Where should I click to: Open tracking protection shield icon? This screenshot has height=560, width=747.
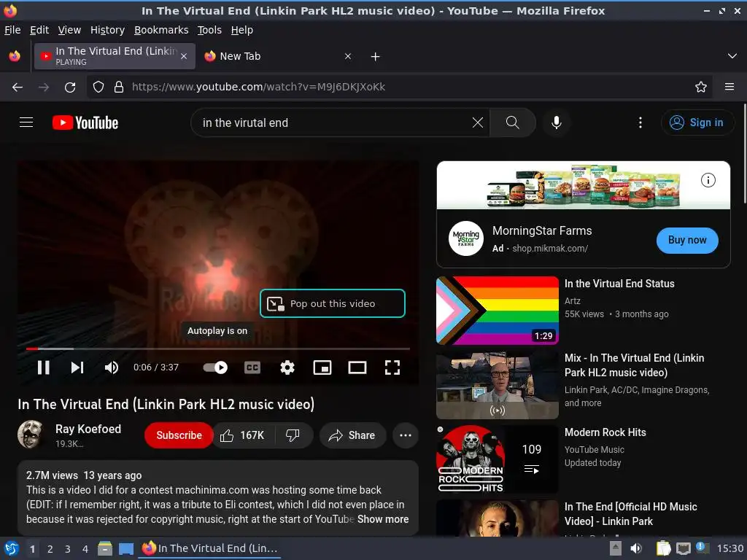(x=98, y=87)
